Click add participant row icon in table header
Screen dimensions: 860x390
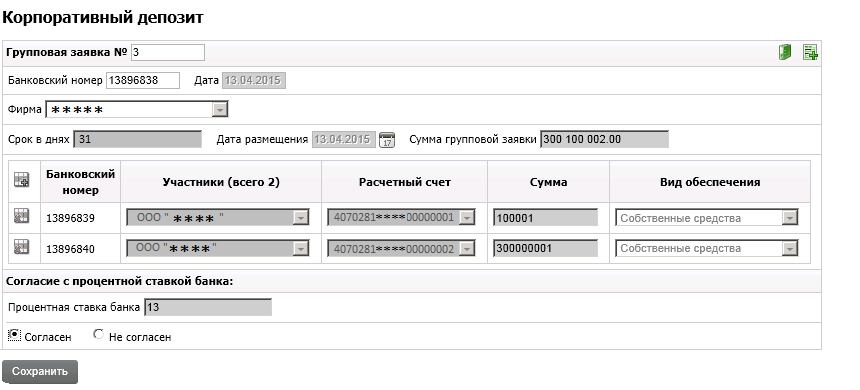coord(21,180)
